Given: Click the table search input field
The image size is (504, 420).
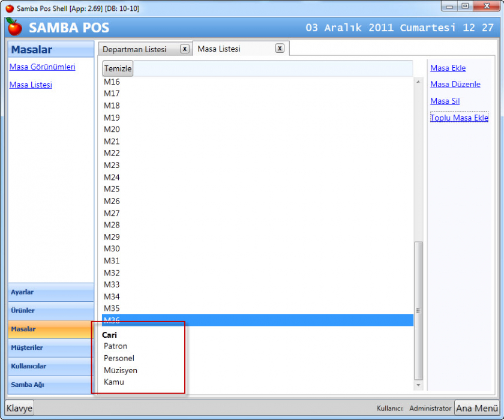Looking at the screenshot, I should point(272,68).
